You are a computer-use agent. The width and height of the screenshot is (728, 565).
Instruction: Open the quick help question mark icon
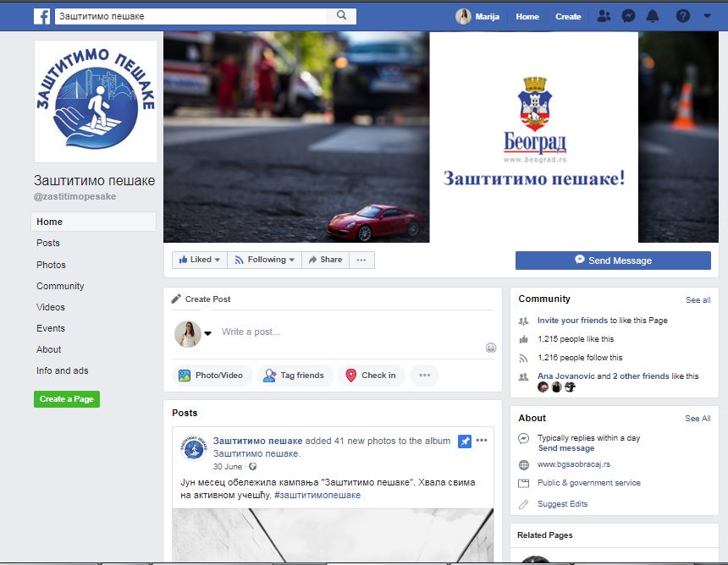tap(682, 16)
